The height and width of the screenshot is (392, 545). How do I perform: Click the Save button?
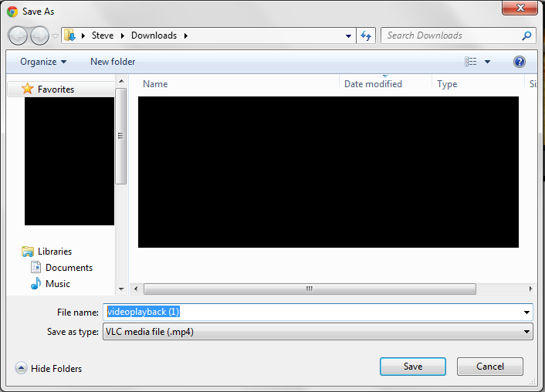tap(412, 367)
